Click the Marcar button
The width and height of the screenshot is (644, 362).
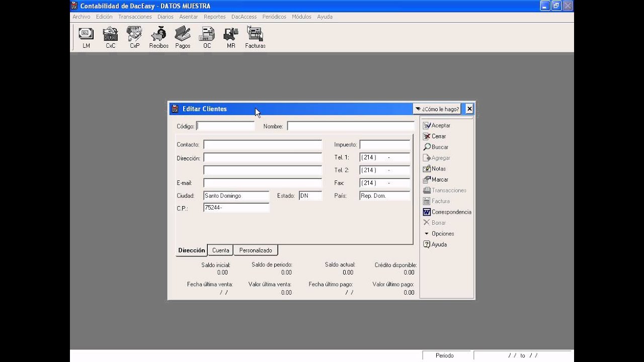pos(436,179)
